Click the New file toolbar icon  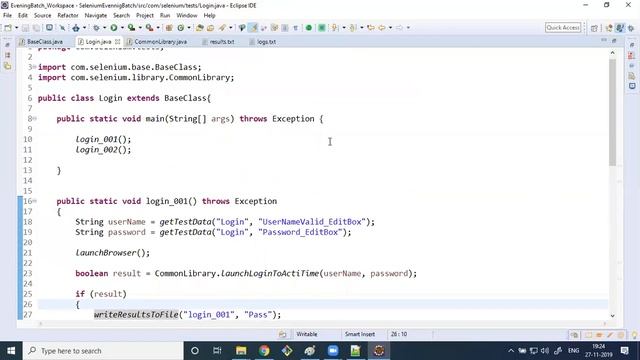coord(8,28)
